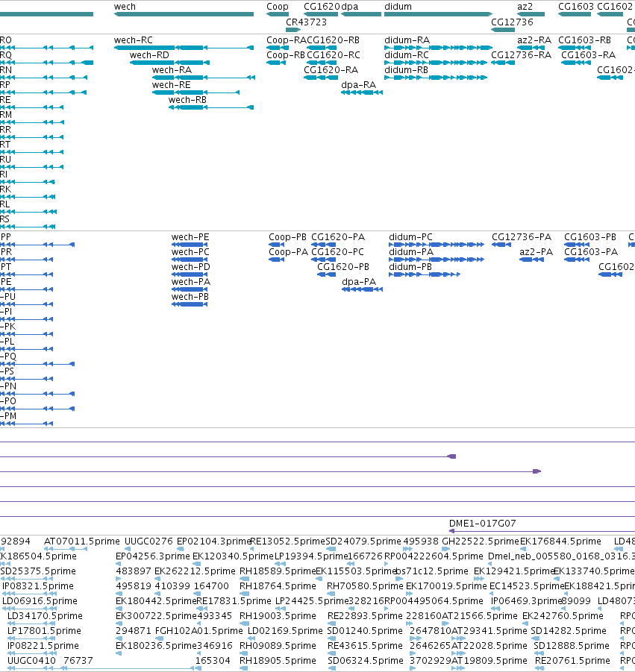Click the wech gene label
The image size is (635, 672).
point(125,7)
